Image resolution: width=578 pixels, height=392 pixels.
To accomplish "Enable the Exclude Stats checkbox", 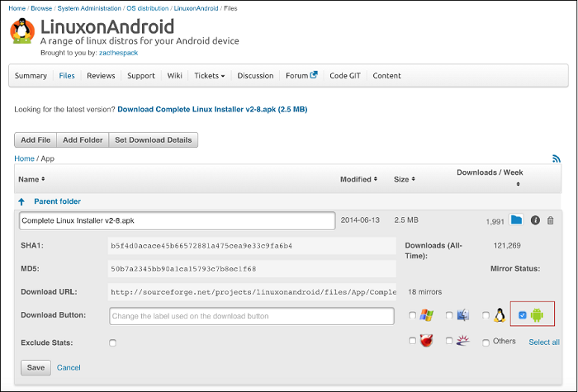I will 112,342.
